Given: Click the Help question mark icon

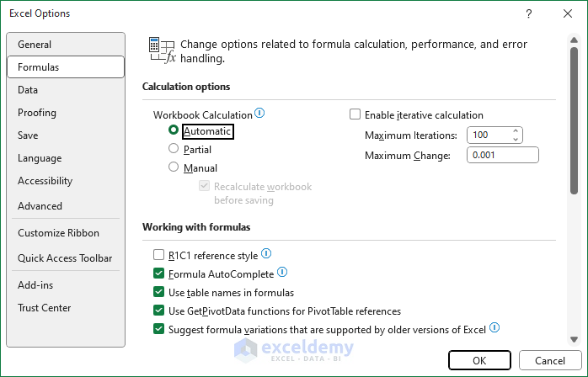Looking at the screenshot, I should click(x=528, y=13).
